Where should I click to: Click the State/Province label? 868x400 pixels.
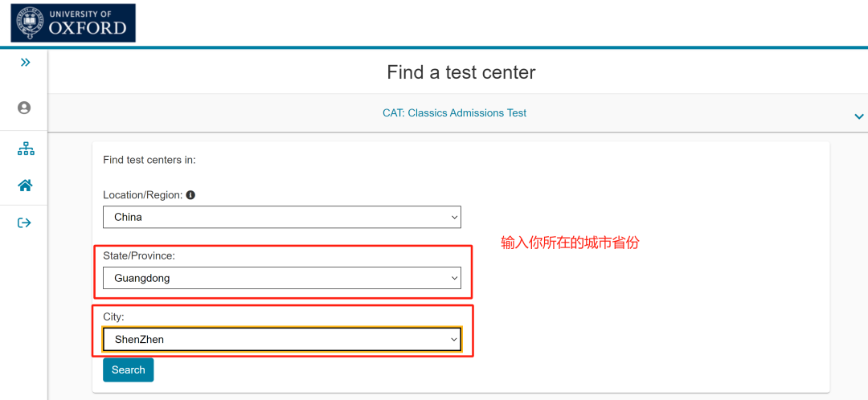[139, 255]
